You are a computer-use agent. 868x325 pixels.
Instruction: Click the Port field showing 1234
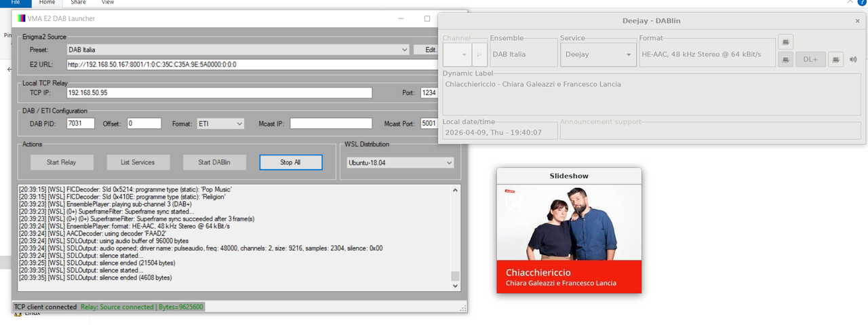click(430, 93)
